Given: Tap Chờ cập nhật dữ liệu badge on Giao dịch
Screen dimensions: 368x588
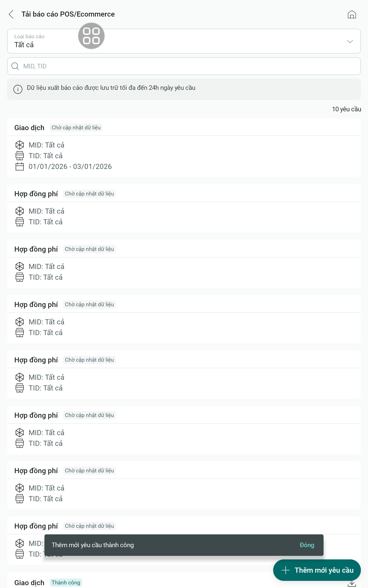Looking at the screenshot, I should 76,128.
